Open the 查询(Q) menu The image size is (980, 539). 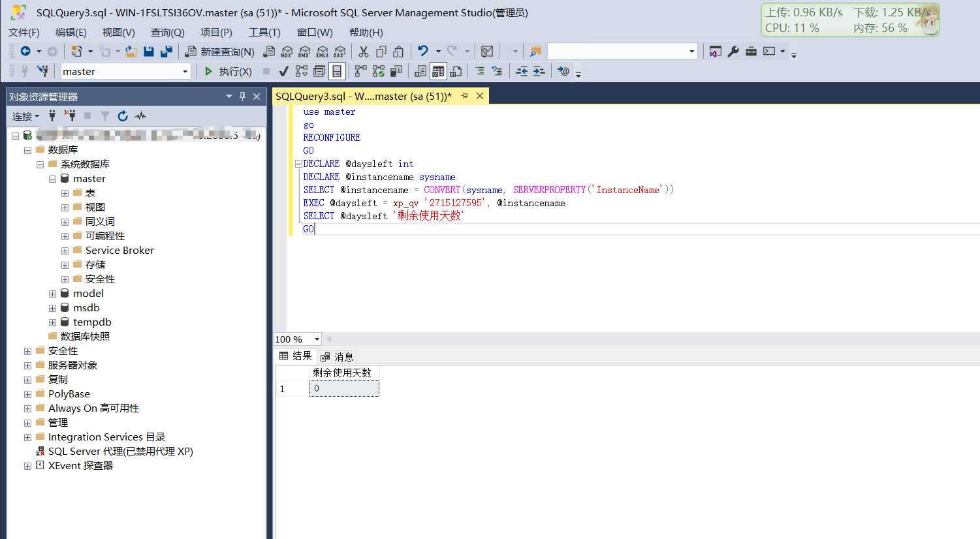[x=168, y=32]
